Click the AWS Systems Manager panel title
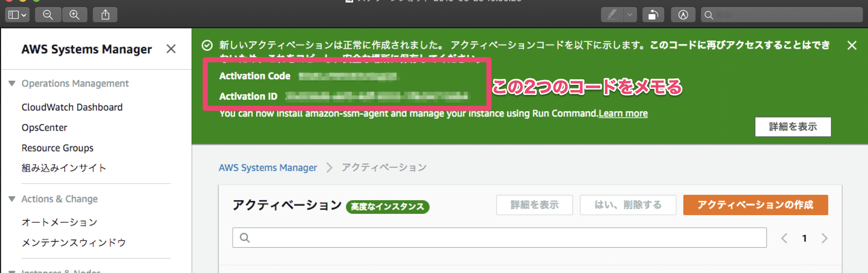This screenshot has height=273, width=868. 87,49
